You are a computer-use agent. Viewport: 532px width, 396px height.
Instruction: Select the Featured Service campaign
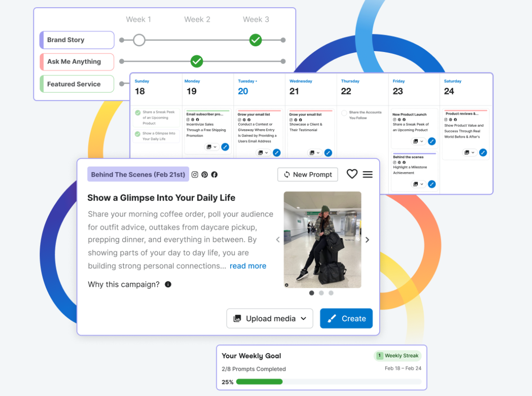(77, 84)
